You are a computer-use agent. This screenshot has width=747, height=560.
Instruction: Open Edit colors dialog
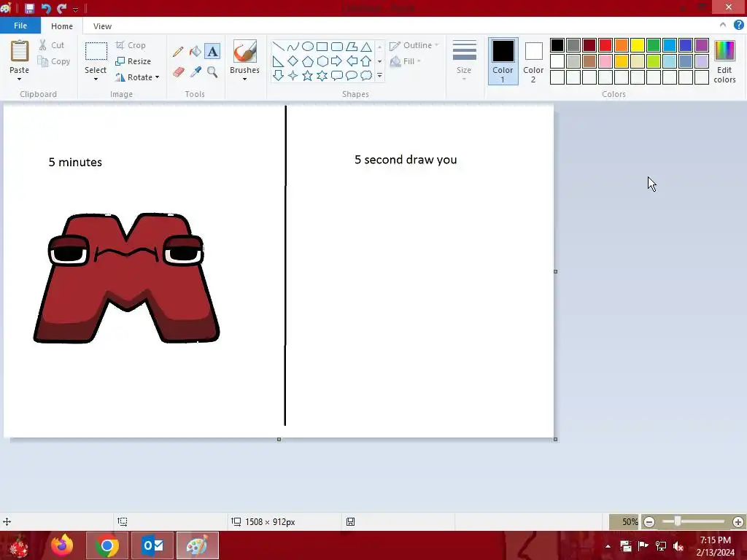724,62
